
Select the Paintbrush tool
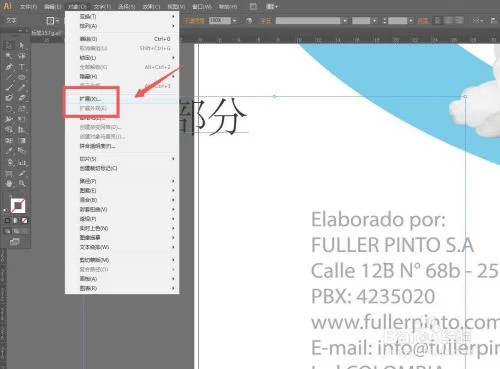coord(9,88)
